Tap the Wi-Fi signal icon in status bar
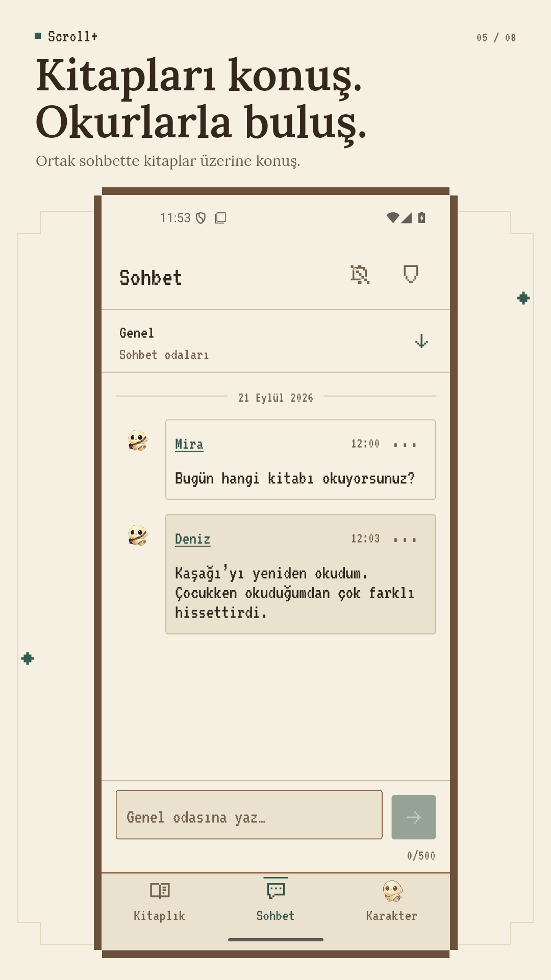 tap(393, 218)
